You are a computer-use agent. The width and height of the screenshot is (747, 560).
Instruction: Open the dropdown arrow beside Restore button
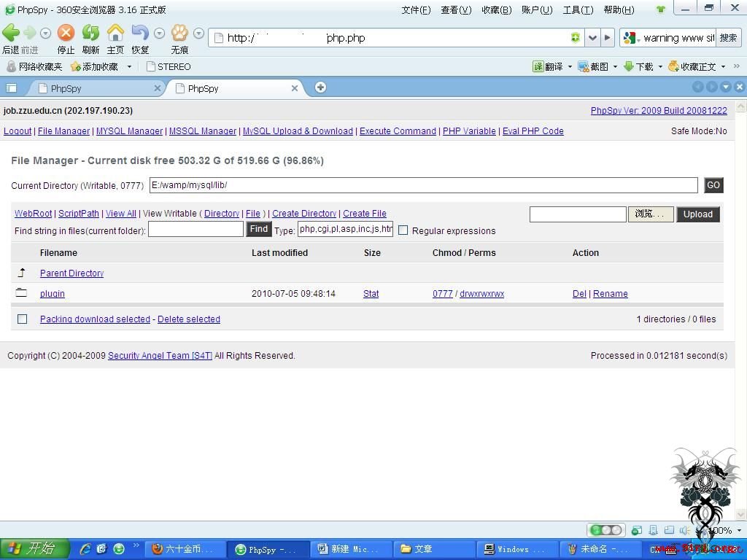pos(160,34)
